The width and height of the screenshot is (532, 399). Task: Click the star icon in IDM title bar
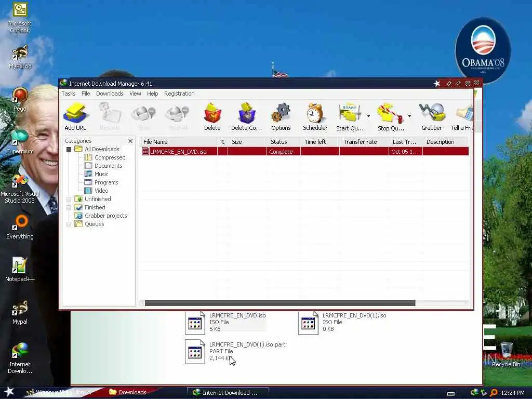[x=436, y=84]
